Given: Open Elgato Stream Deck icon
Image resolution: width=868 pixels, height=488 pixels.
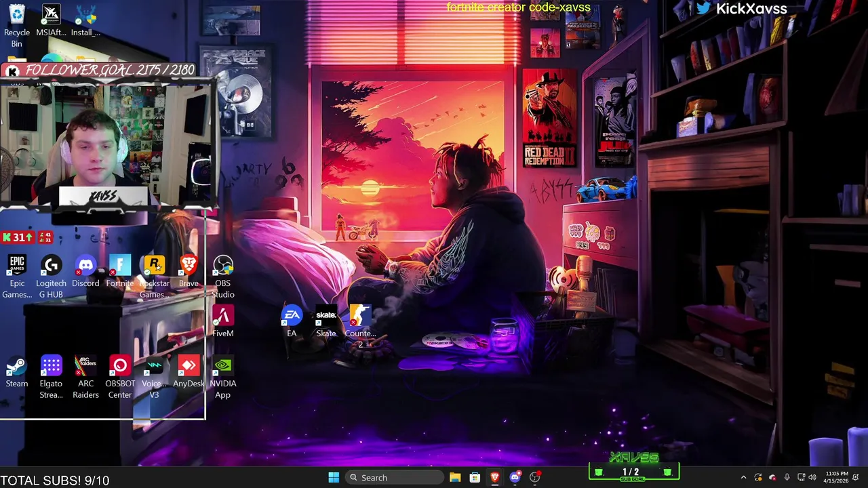Looking at the screenshot, I should point(51,377).
